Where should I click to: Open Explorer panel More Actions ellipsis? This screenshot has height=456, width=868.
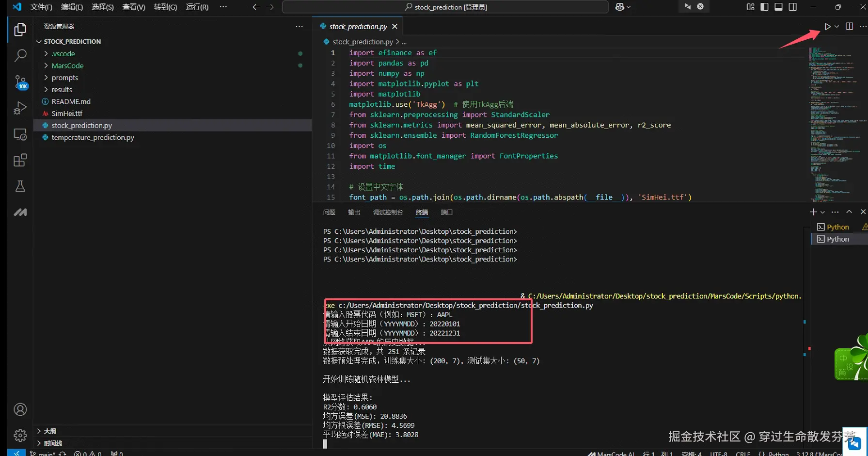pyautogui.click(x=299, y=26)
